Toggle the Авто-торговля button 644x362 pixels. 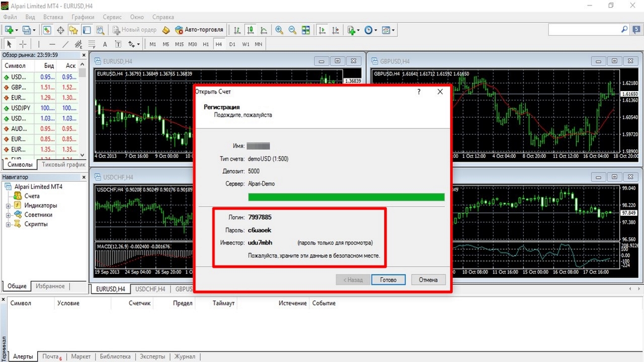point(199,30)
